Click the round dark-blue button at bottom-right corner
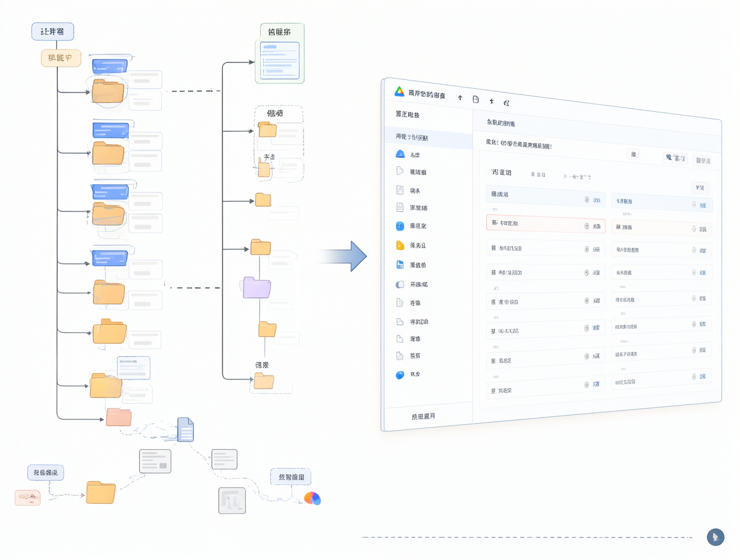Screen dimensions: 740x560 (x=716, y=537)
